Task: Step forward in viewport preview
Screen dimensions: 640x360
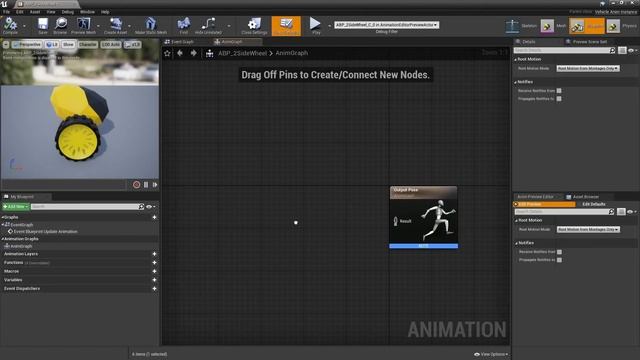Action: (155, 185)
